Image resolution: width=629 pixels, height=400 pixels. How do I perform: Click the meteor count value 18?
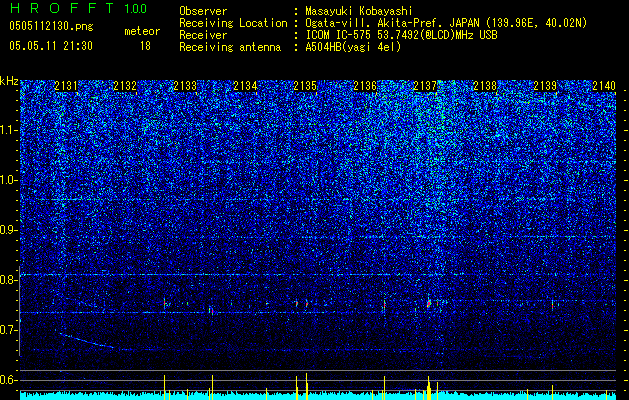tap(145, 46)
